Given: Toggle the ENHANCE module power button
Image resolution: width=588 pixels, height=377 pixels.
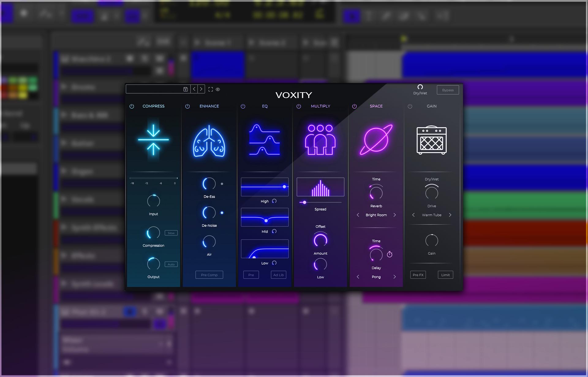Looking at the screenshot, I should pos(187,106).
